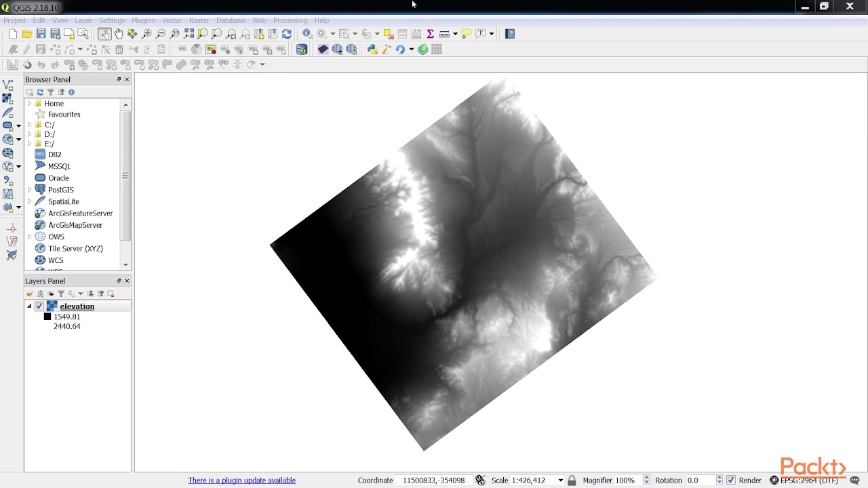Click the Zoom Full extent icon
Screen dimensions: 868x488
(x=189, y=34)
